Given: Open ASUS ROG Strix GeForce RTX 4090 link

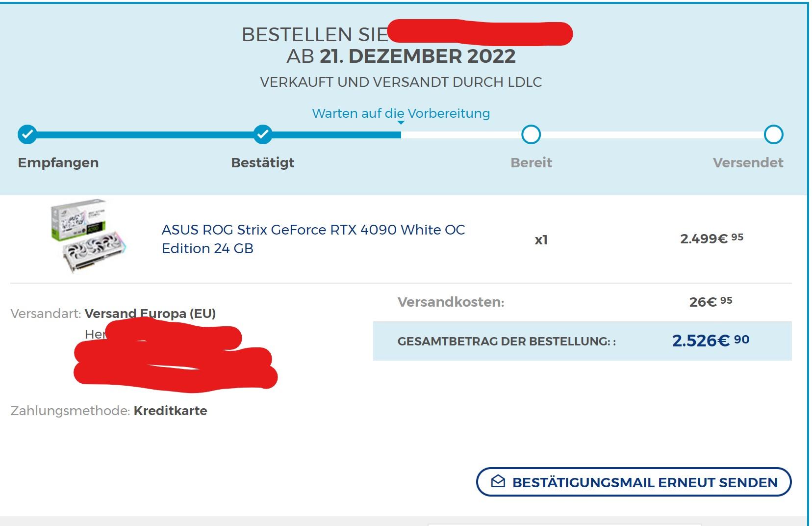Looking at the screenshot, I should pyautogui.click(x=313, y=239).
